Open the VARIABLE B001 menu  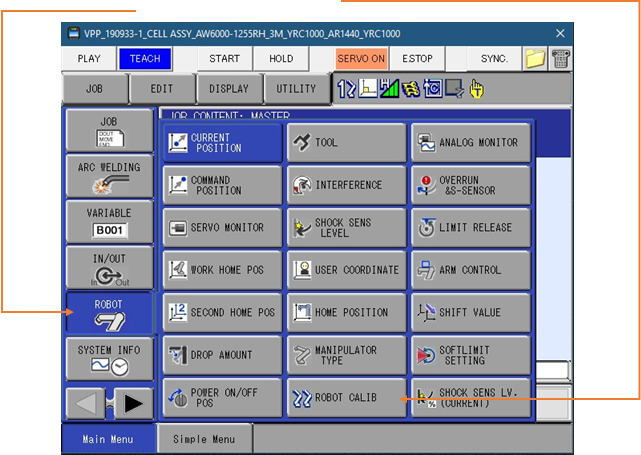point(109,221)
